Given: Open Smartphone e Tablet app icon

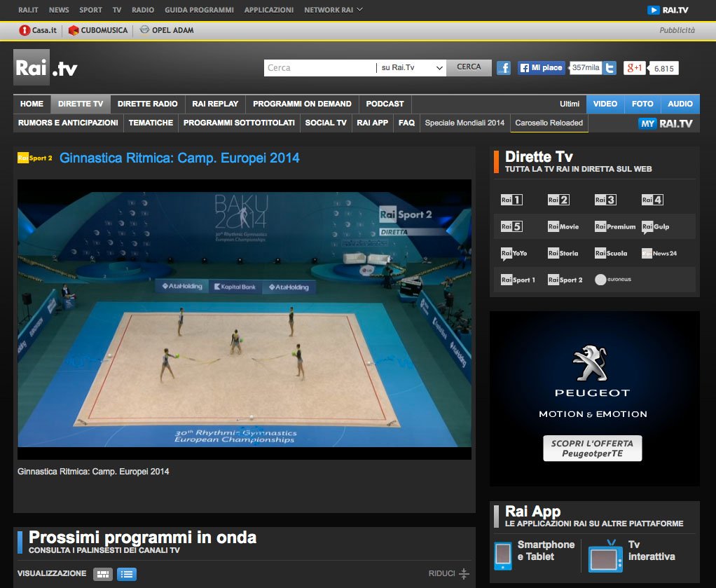Looking at the screenshot, I should pyautogui.click(x=503, y=556).
